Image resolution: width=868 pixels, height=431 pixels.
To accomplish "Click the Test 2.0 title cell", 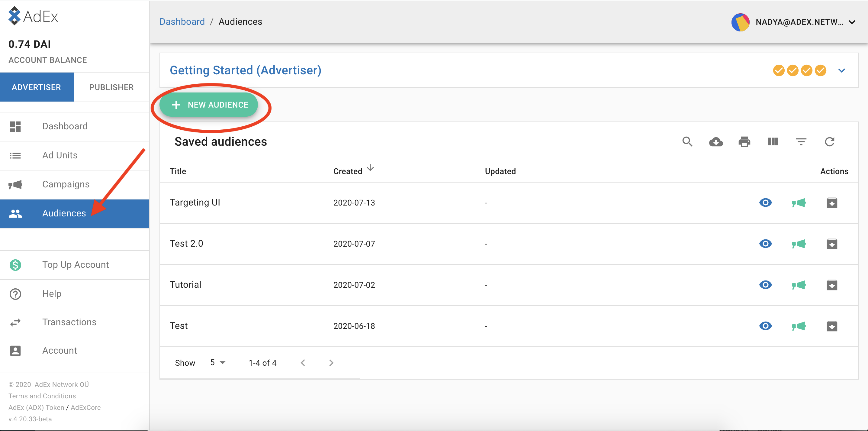I will click(x=186, y=244).
